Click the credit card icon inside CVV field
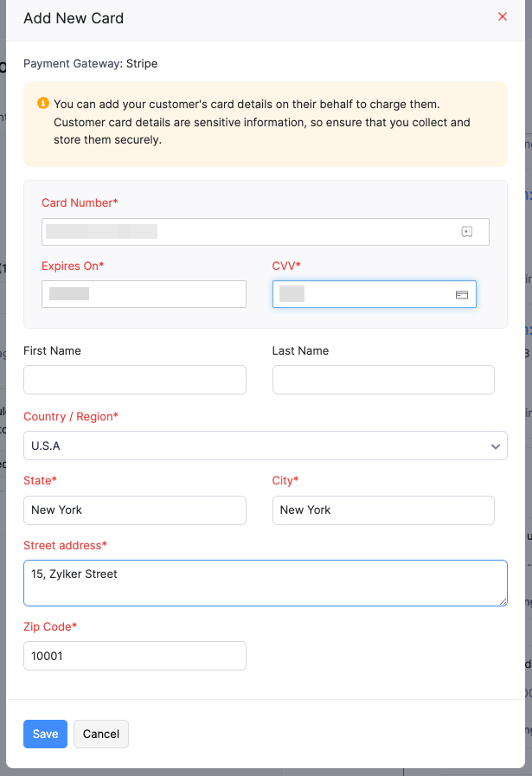The height and width of the screenshot is (776, 532). pos(460,294)
